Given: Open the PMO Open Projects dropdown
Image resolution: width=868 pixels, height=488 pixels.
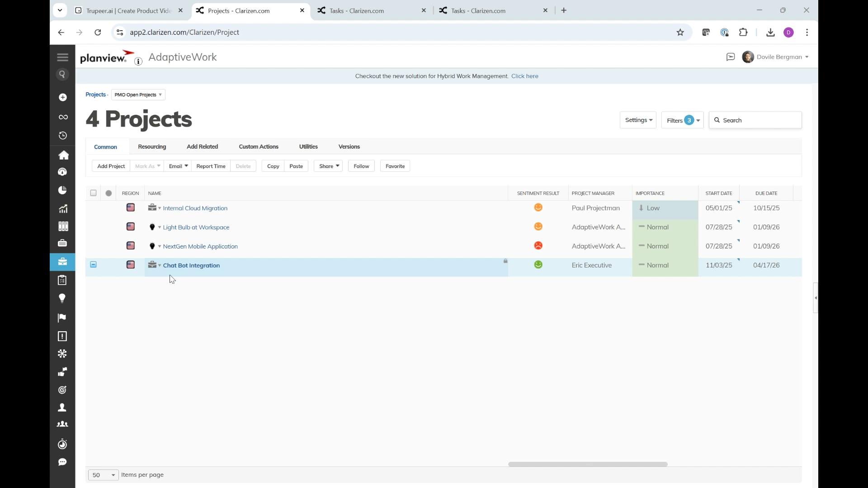Looking at the screenshot, I should 137,94.
